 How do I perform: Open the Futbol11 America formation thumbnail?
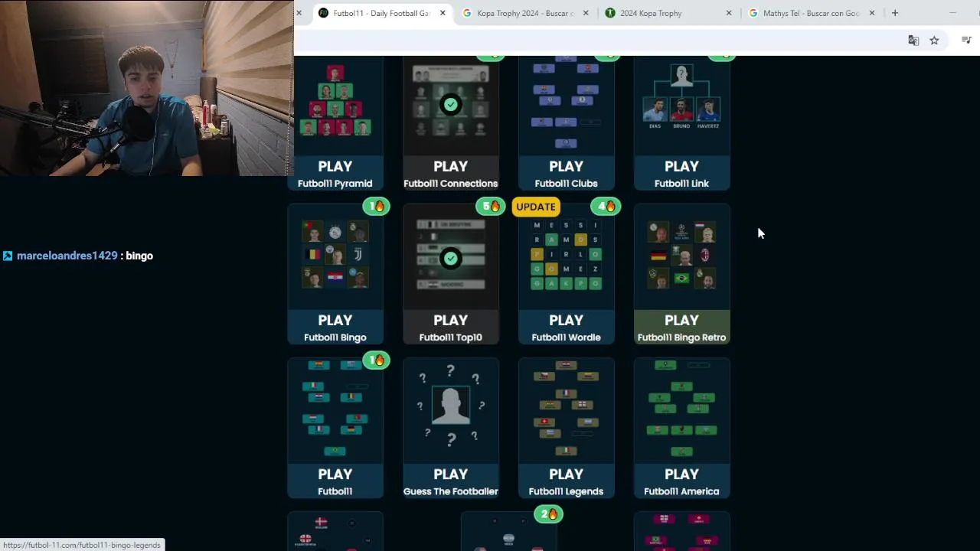[x=681, y=411]
